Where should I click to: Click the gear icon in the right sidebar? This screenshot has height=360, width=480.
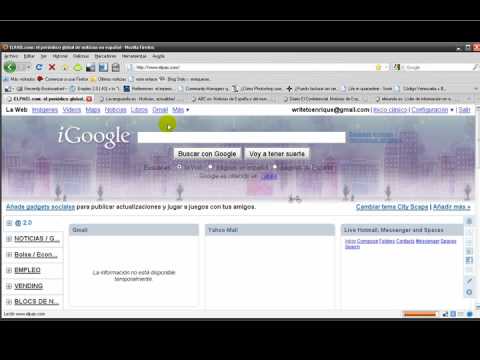[469, 292]
